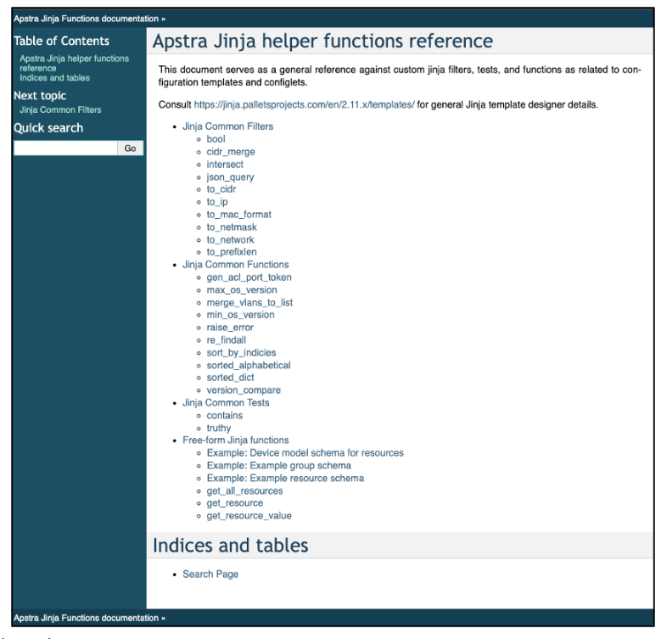Viewport: 672px width, 639px height.
Task: Open the Search Page link
Action: coord(210,575)
